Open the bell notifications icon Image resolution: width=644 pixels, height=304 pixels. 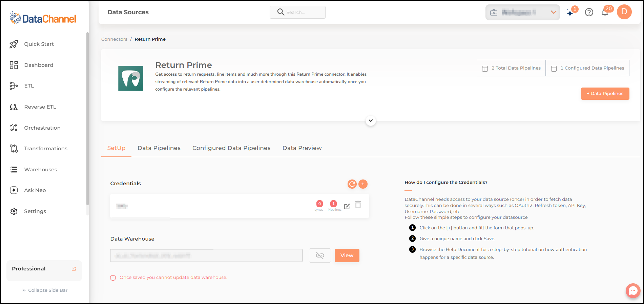tap(605, 13)
